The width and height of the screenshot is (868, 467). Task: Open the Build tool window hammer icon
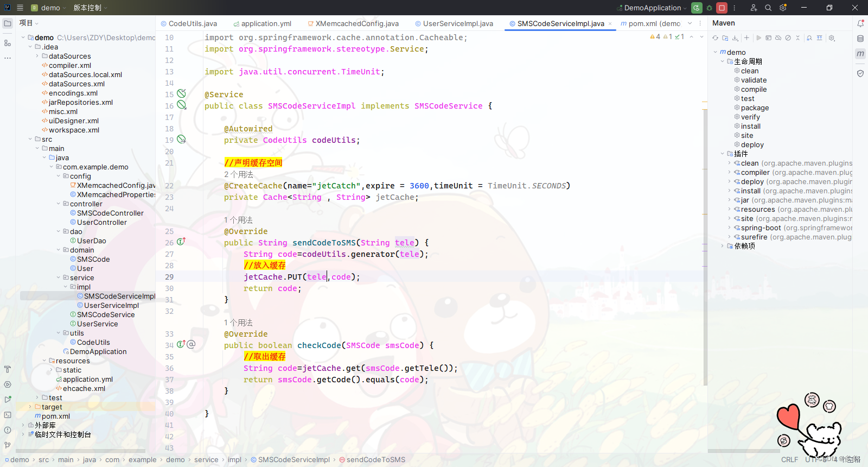(8, 369)
